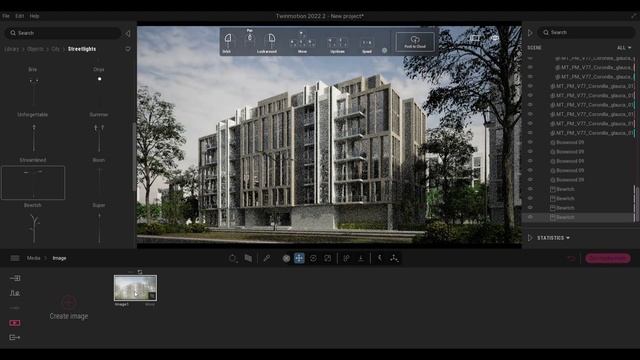
Task: Click the library Search field
Action: tap(63, 33)
